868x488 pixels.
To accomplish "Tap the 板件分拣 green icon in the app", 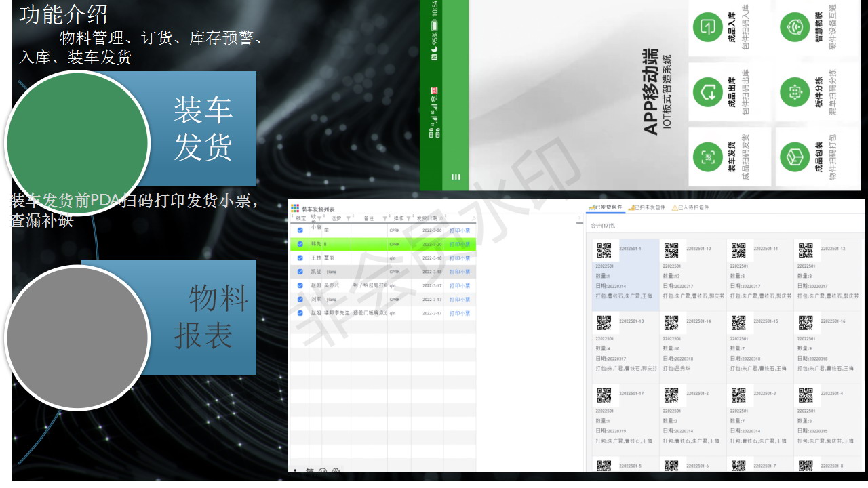I will coord(793,93).
